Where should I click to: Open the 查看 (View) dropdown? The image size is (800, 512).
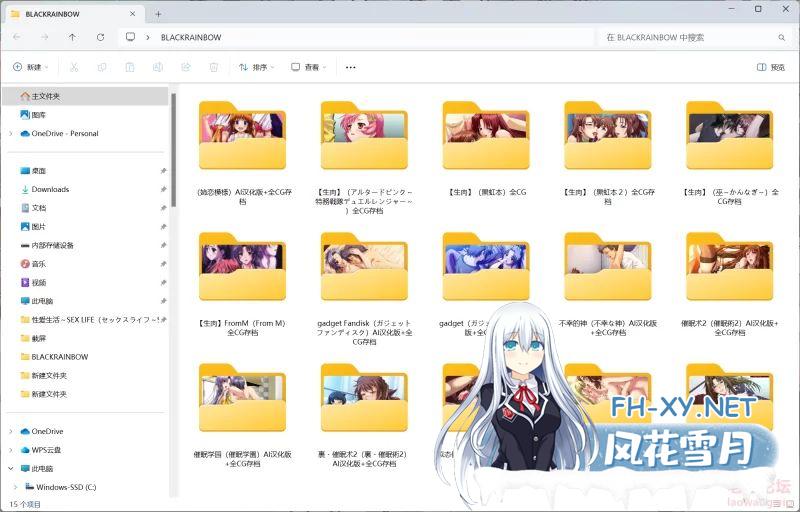point(308,67)
